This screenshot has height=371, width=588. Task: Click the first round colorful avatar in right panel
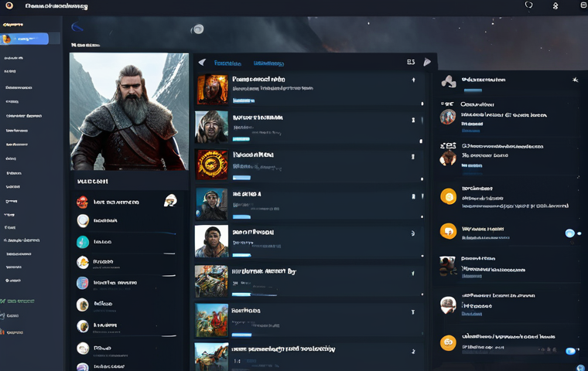coord(448,117)
